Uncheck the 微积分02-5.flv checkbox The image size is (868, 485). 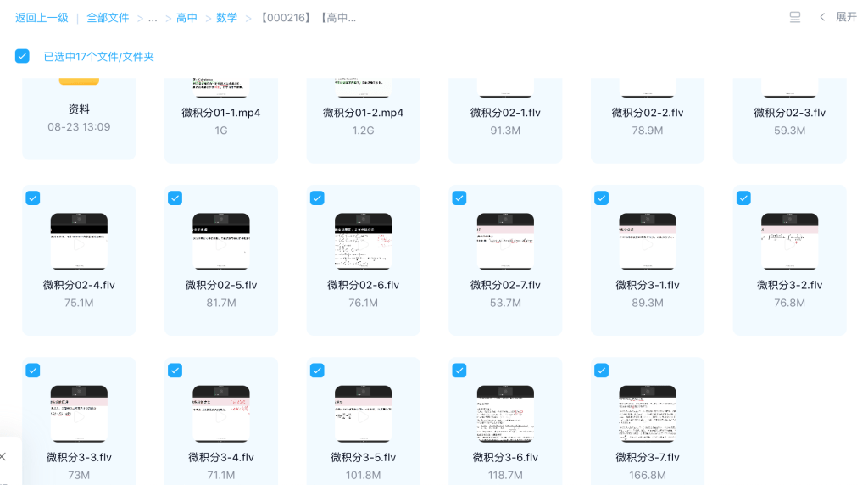coord(175,198)
